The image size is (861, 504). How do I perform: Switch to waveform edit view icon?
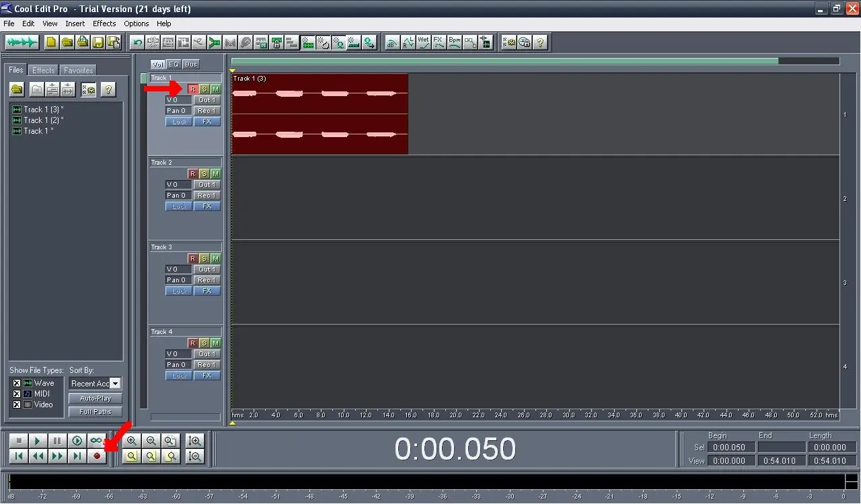(x=22, y=42)
